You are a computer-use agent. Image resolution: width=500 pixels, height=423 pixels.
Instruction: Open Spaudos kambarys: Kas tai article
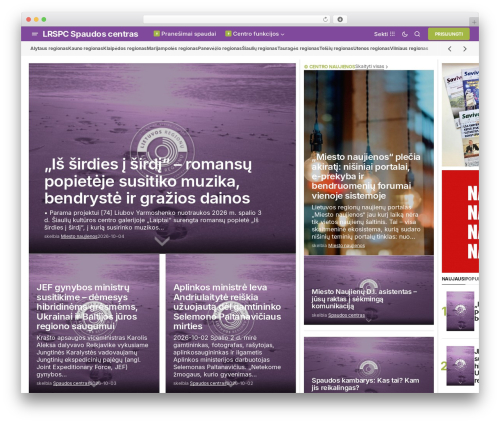[x=365, y=384]
